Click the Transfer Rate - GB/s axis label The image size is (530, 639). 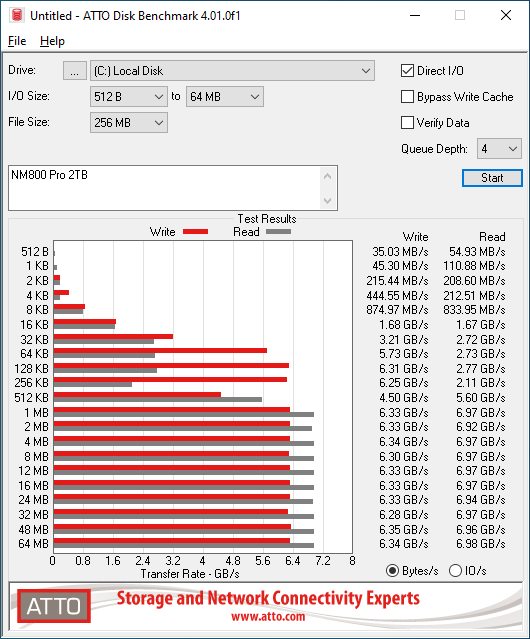[x=190, y=574]
